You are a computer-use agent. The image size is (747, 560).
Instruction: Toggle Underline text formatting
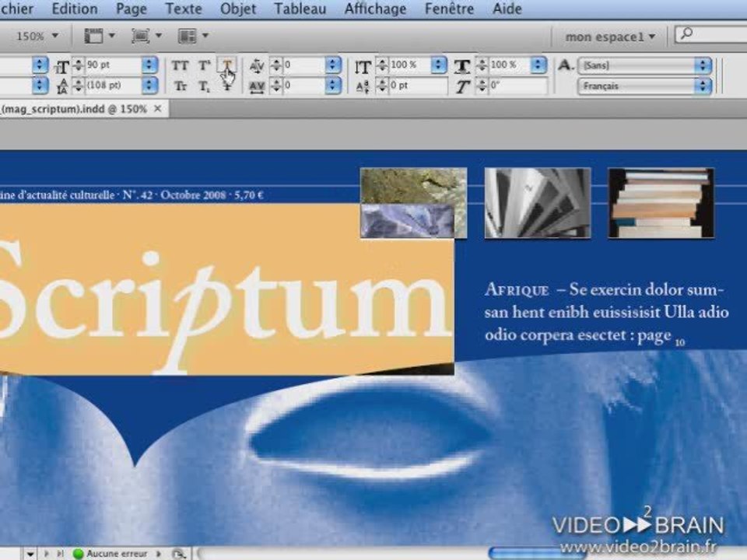(227, 65)
